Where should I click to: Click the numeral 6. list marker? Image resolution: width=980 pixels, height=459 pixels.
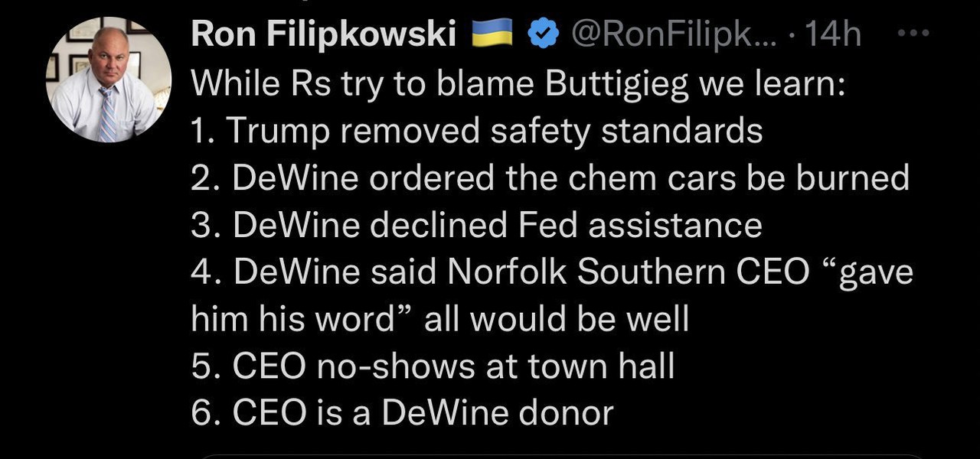click(x=205, y=413)
